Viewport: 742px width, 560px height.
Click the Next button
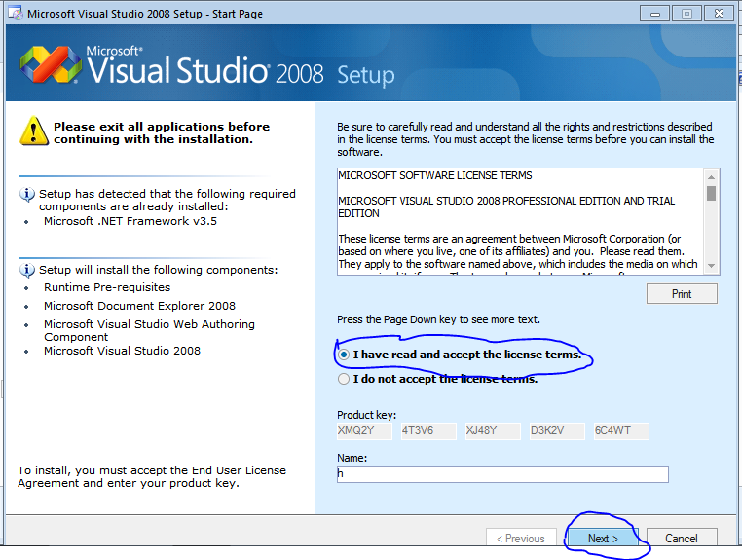(603, 538)
